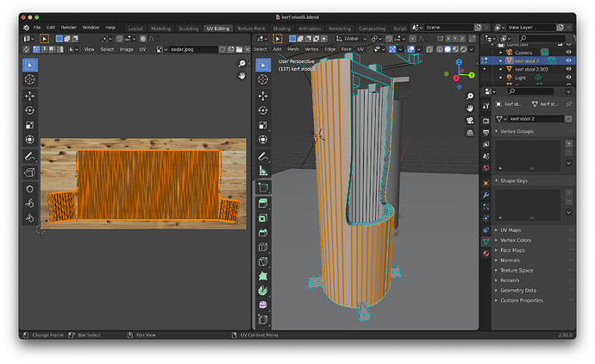Open Render properties tab icon
595x364 pixels.
point(485,121)
